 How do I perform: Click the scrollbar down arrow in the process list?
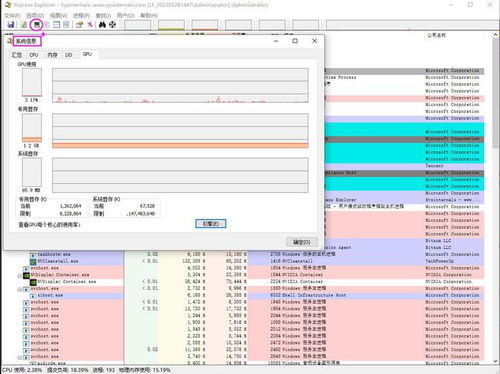tap(496, 361)
